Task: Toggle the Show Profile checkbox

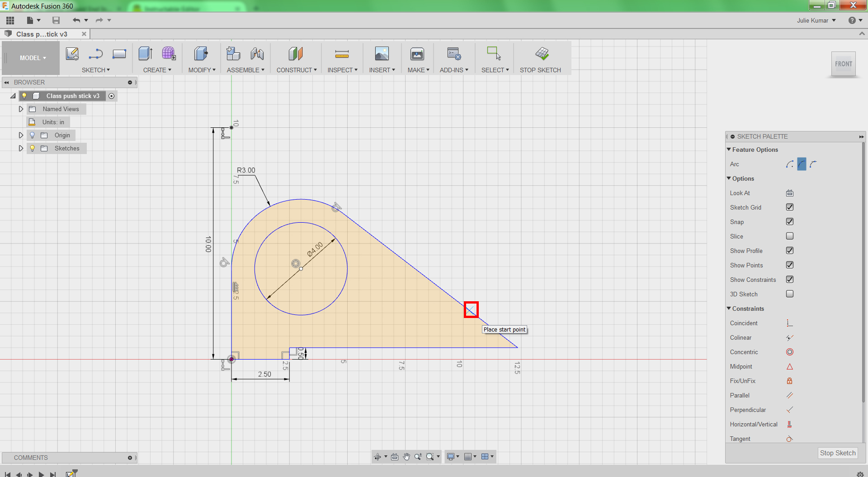Action: [790, 251]
